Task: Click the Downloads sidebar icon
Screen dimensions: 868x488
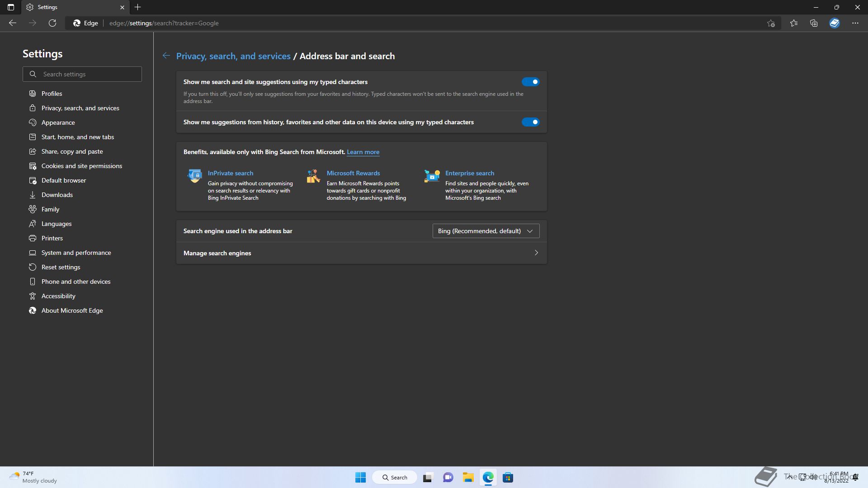Action: tap(33, 195)
